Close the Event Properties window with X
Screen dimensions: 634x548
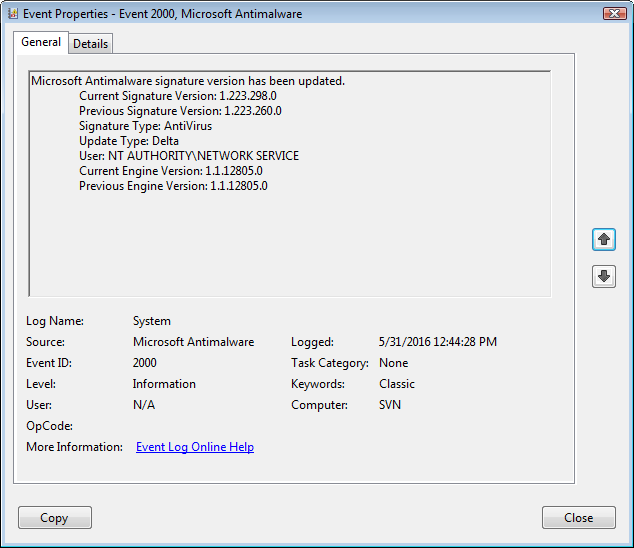coord(615,13)
